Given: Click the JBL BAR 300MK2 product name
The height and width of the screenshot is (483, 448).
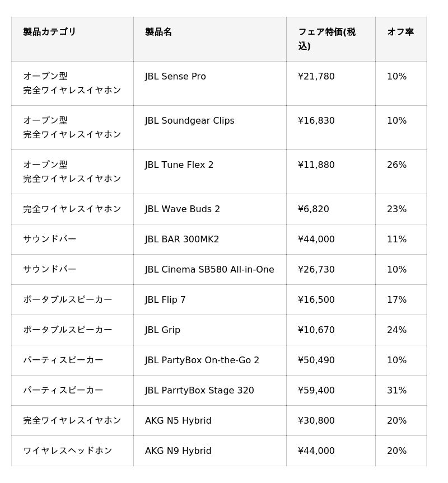Looking at the screenshot, I should (x=182, y=240).
